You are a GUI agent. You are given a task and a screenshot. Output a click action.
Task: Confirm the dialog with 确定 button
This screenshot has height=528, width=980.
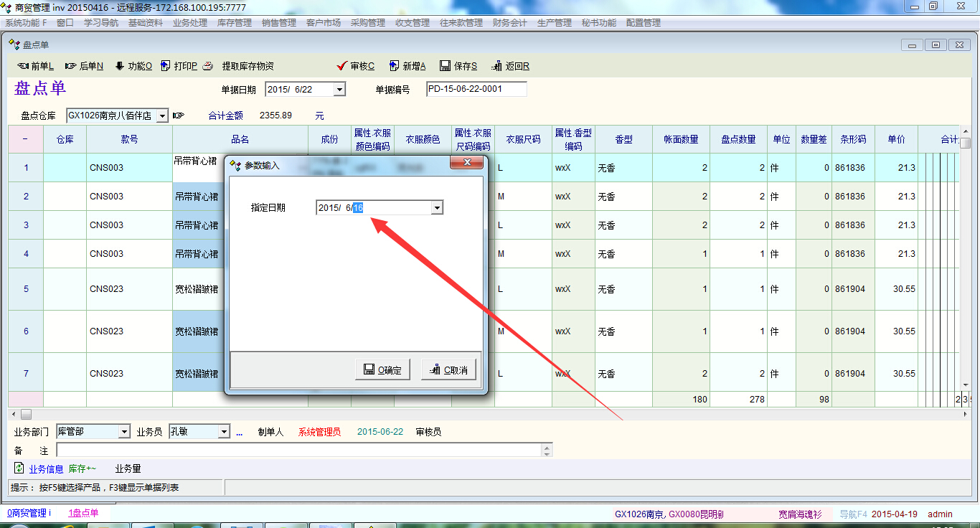[382, 370]
